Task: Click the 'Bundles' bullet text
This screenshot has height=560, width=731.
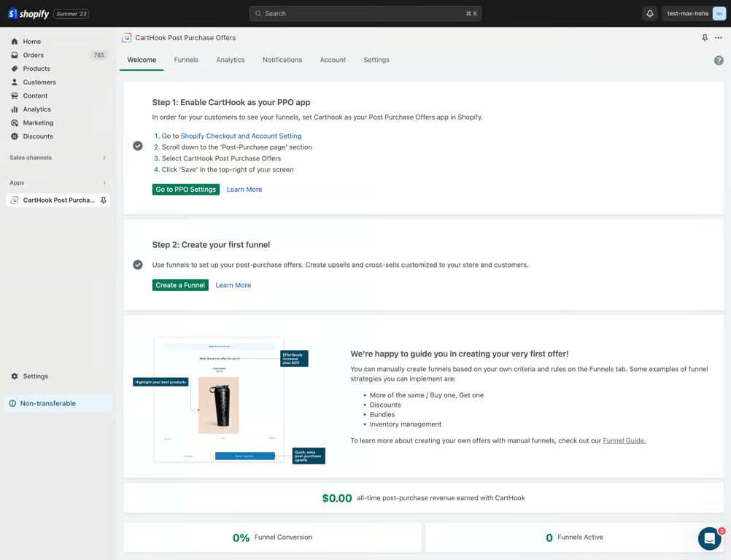Action: [x=382, y=414]
